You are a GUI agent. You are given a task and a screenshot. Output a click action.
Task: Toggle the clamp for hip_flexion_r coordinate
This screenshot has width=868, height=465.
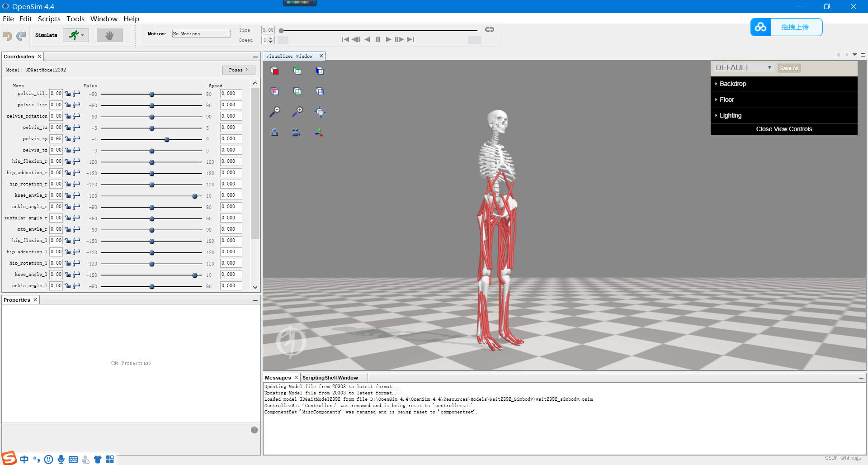pos(76,161)
